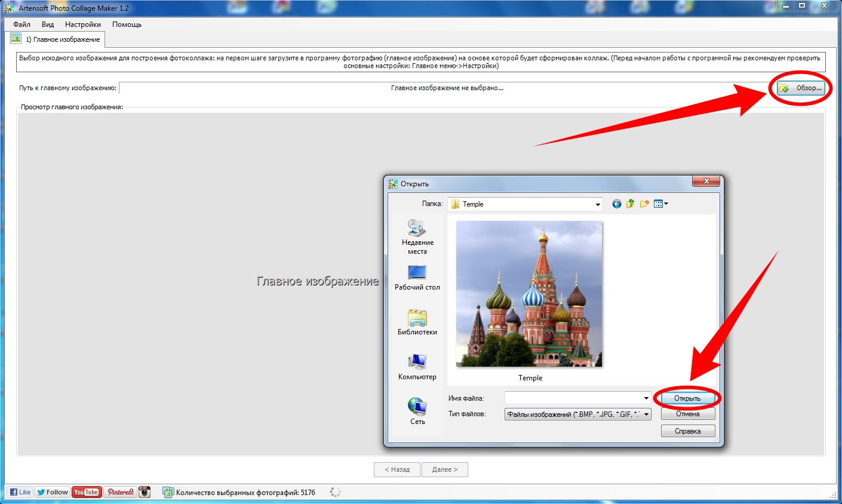Open the Помощь menu
This screenshot has height=504, width=842.
pos(127,24)
